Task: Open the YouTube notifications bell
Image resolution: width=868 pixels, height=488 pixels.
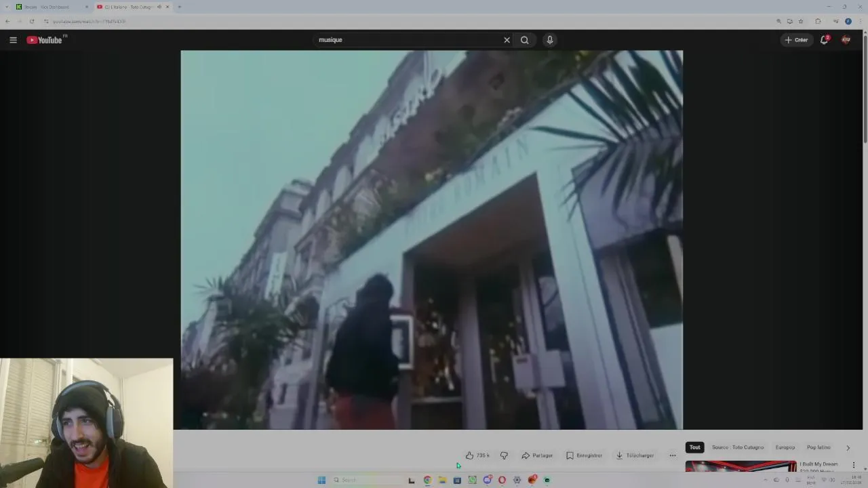Action: (x=824, y=40)
